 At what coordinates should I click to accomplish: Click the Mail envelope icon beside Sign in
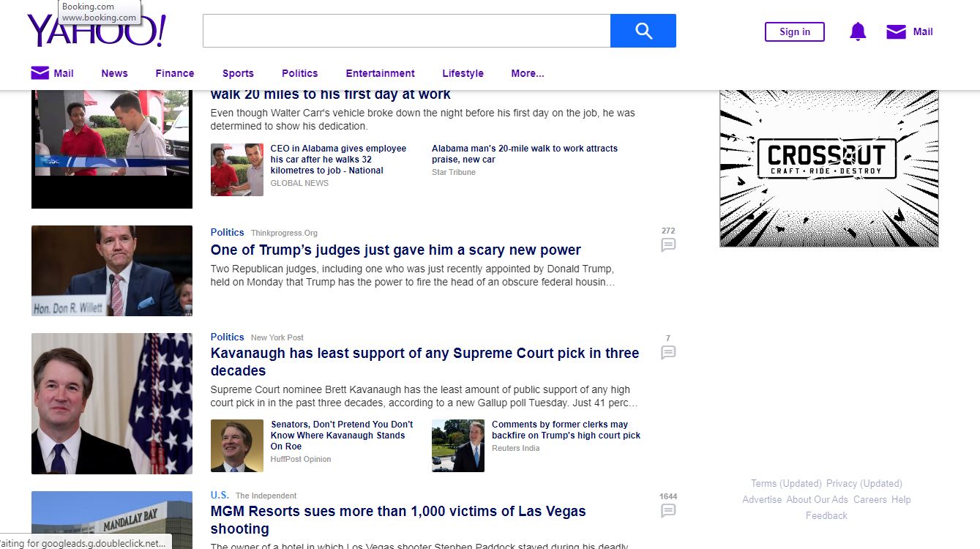point(896,31)
